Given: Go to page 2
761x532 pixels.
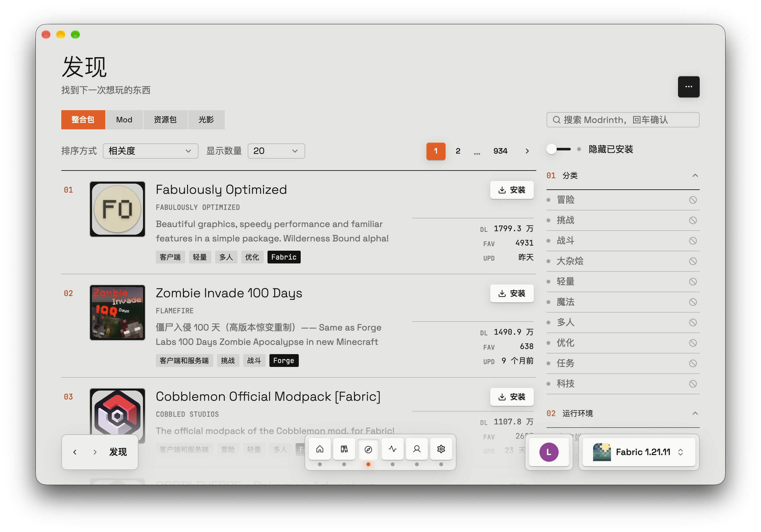Looking at the screenshot, I should (x=458, y=151).
